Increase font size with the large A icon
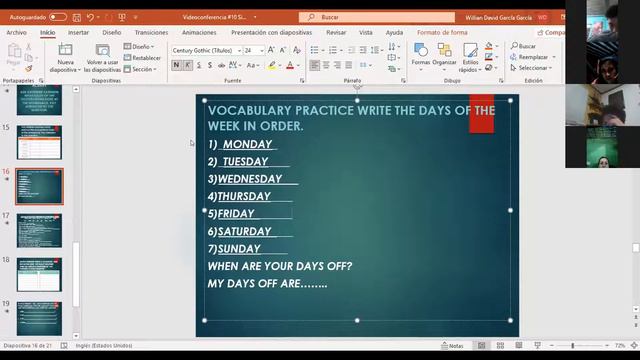 pos(271,50)
